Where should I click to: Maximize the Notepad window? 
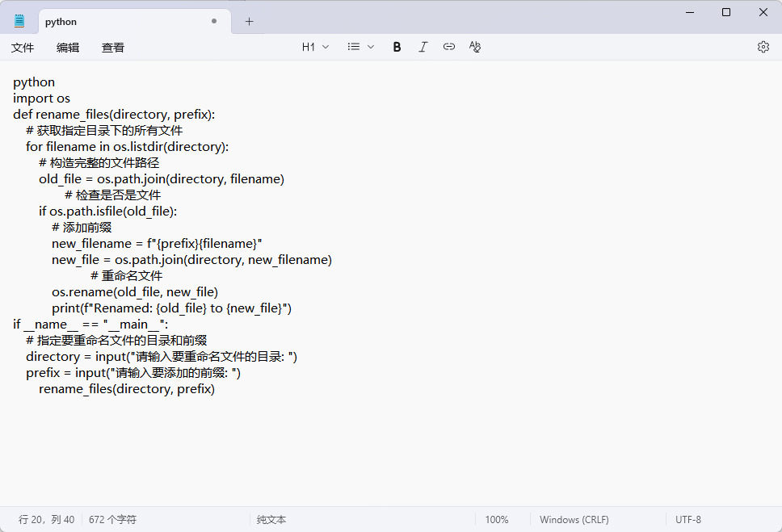tap(726, 12)
